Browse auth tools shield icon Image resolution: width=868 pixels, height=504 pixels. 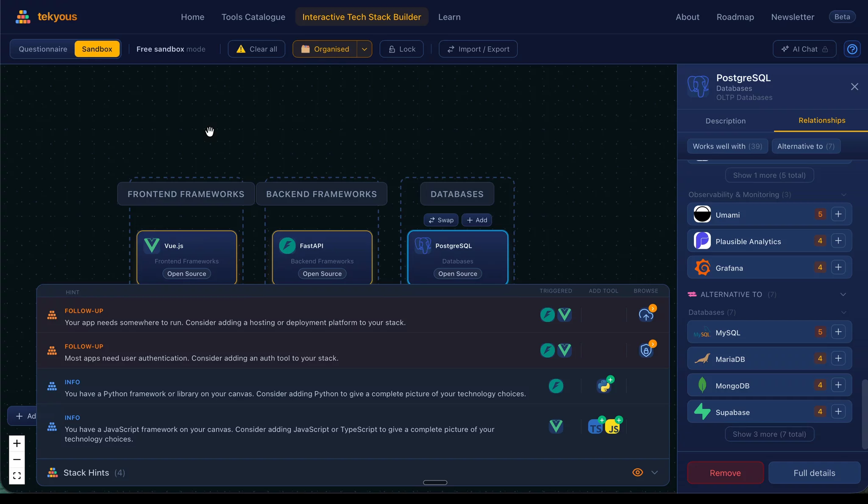pyautogui.click(x=646, y=350)
